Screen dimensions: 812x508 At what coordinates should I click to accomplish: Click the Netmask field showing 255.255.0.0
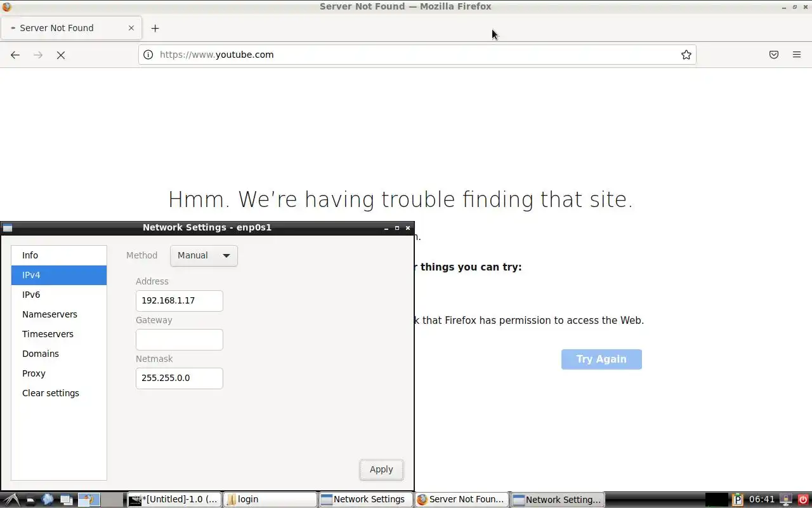tap(180, 378)
